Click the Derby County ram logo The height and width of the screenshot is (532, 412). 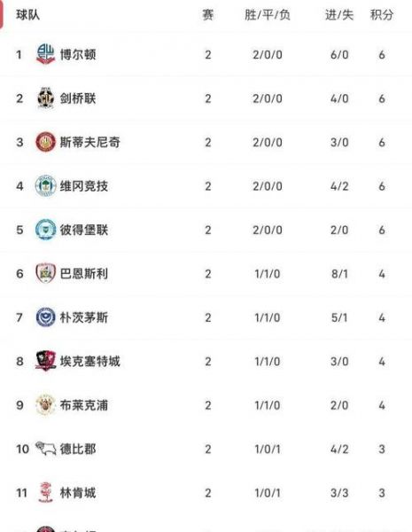pos(45,449)
